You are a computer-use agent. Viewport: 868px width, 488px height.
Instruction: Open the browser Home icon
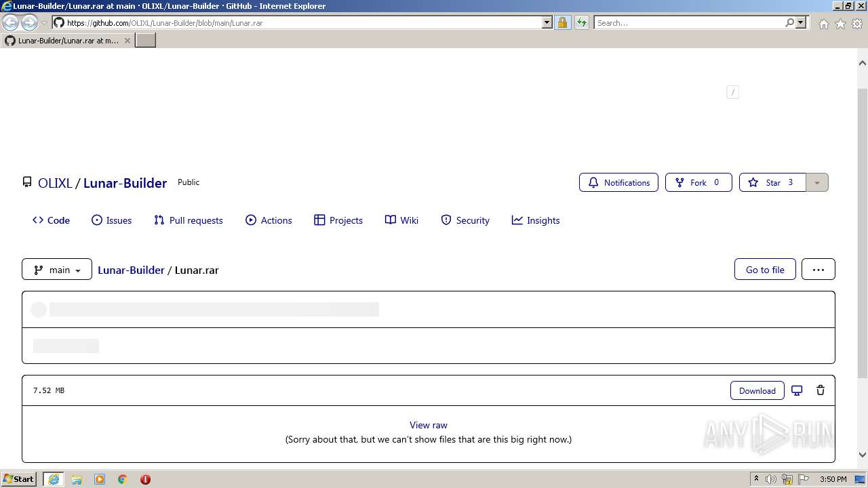point(823,24)
